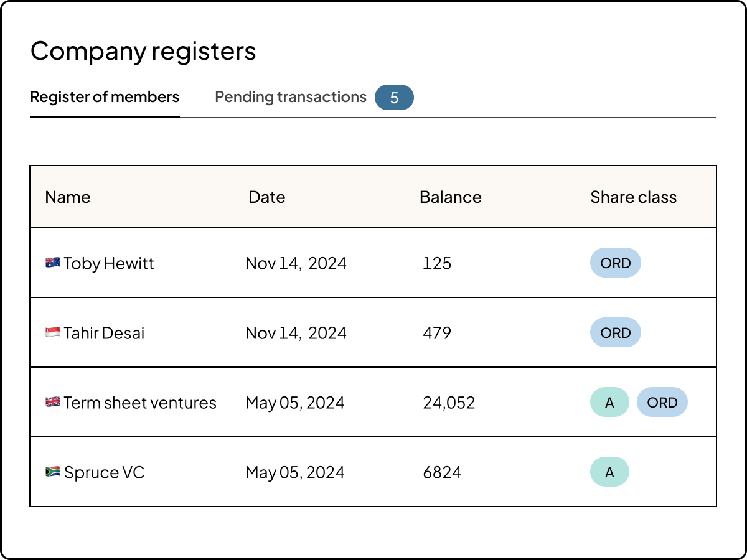Screen dimensions: 747x560
Task: Open the Term sheet ventures entry
Action: (139, 402)
